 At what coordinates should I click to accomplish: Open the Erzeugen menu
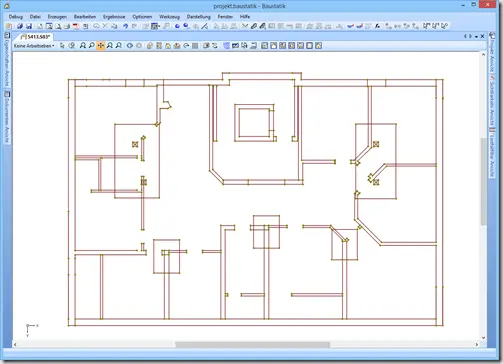[x=57, y=17]
